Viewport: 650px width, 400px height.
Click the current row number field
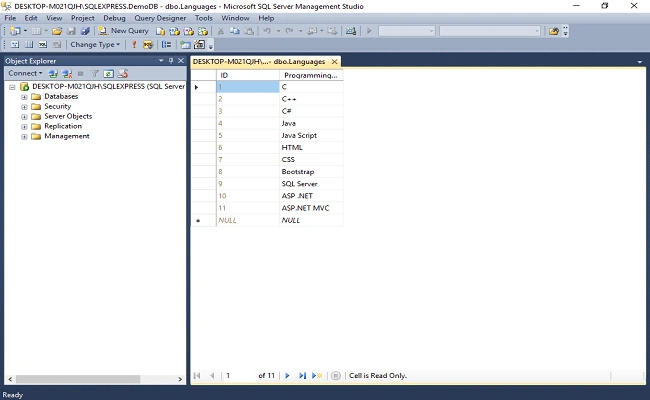point(238,376)
